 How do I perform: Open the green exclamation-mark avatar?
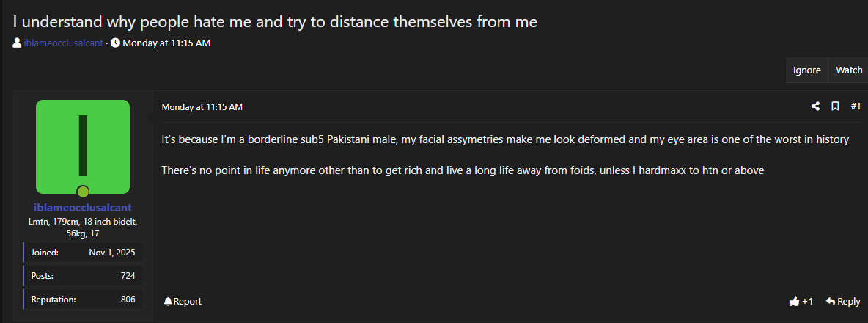pos(83,146)
